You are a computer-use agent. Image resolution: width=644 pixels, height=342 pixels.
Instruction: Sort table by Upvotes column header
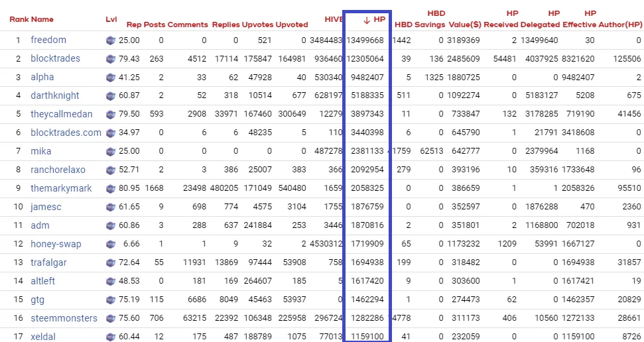pyautogui.click(x=257, y=25)
